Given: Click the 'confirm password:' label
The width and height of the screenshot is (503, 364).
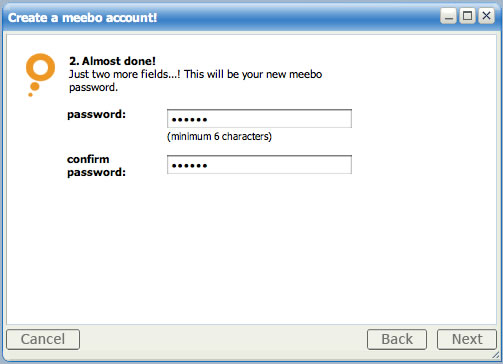Looking at the screenshot, I should pos(96,166).
